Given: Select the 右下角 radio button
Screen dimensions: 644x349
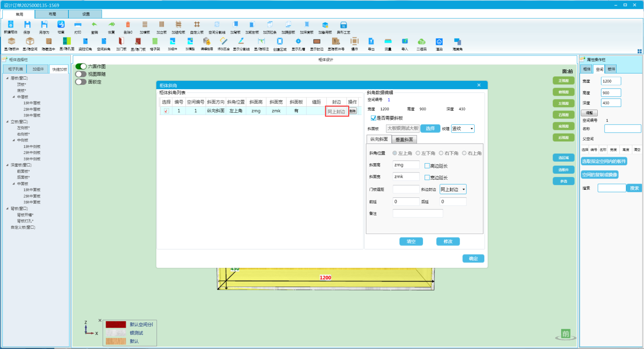Looking at the screenshot, I should click(x=441, y=153).
